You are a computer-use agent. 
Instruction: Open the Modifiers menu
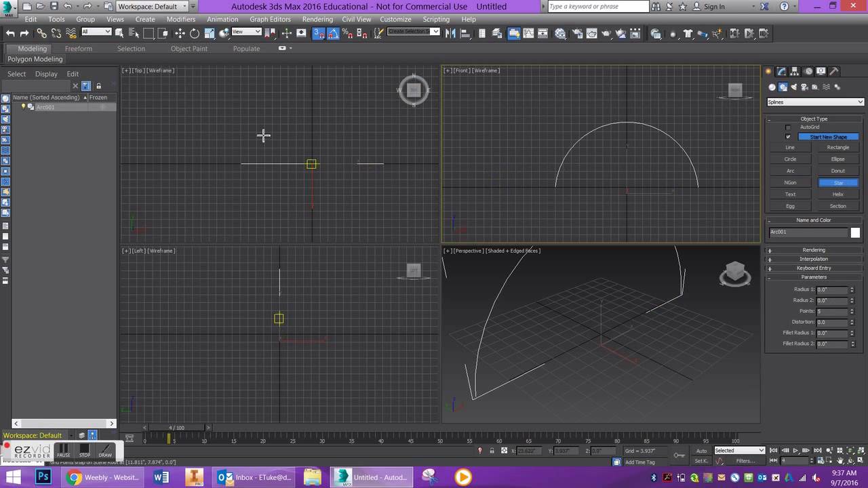tap(180, 20)
